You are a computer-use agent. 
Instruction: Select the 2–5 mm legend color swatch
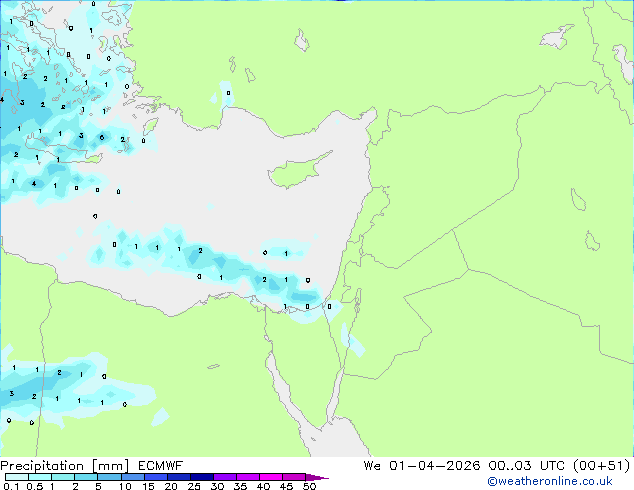86,477
